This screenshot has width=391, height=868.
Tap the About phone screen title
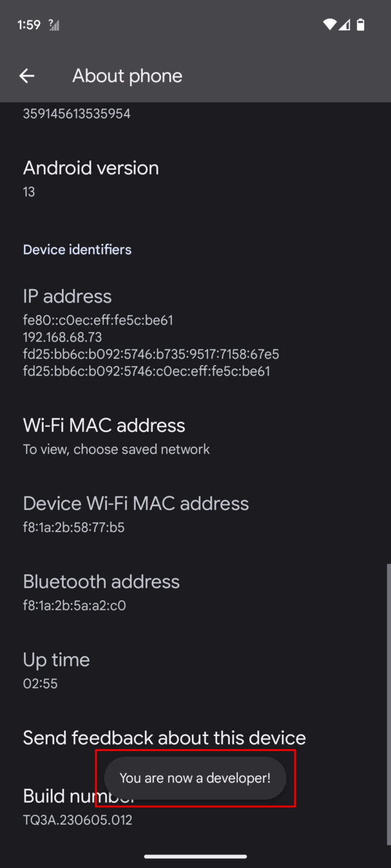(127, 75)
